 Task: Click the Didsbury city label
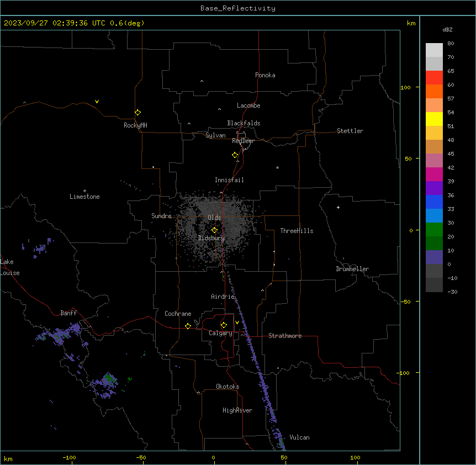pyautogui.click(x=211, y=238)
